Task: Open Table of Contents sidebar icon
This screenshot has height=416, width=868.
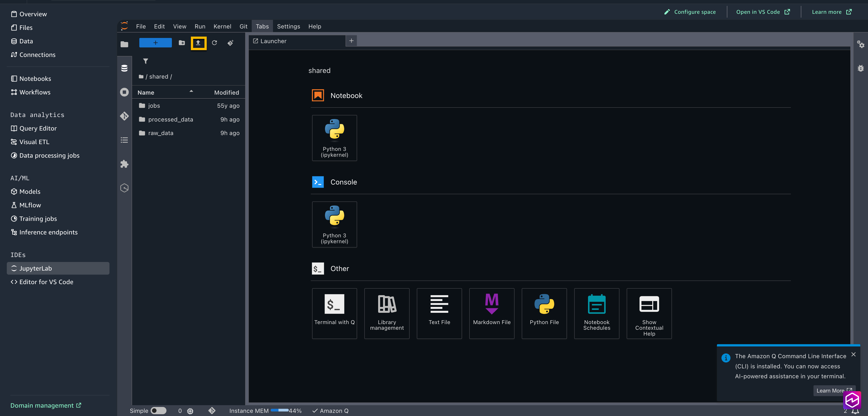Action: [x=124, y=140]
